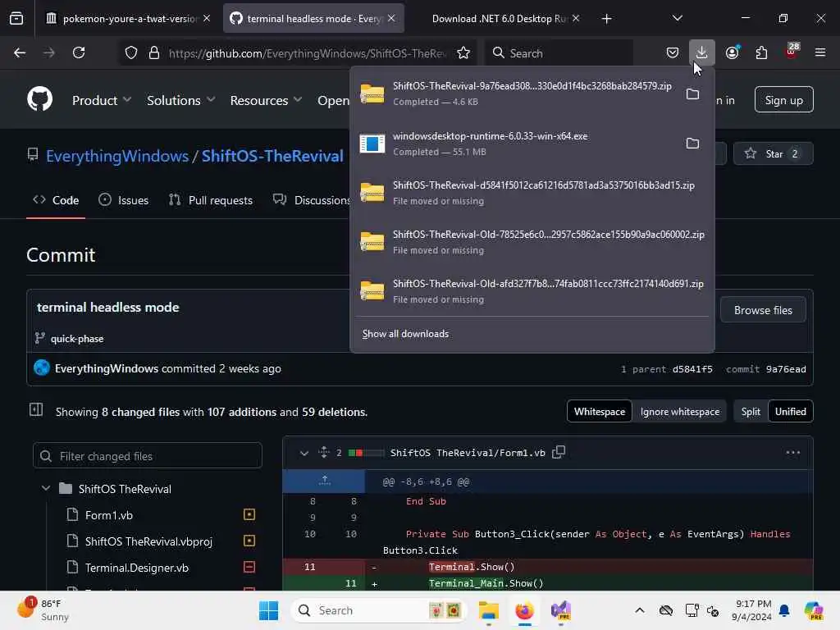Collapse the Form1.vb diff with chevron
This screenshot has width=840, height=630.
(304, 453)
